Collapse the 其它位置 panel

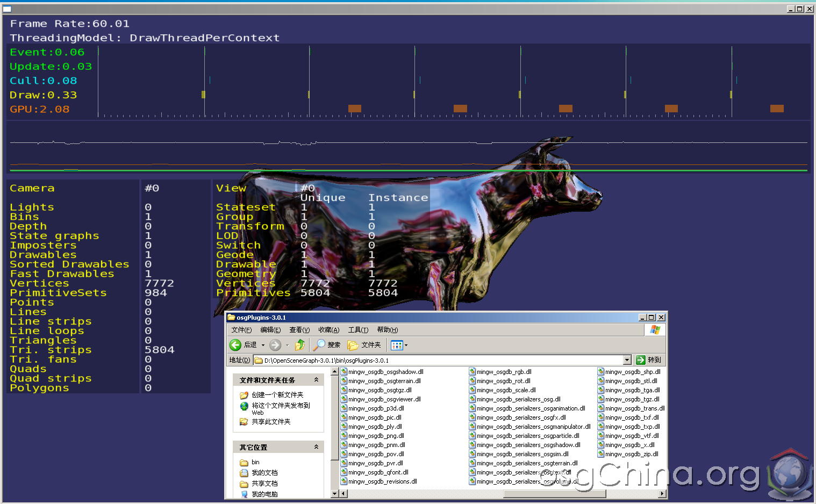316,447
